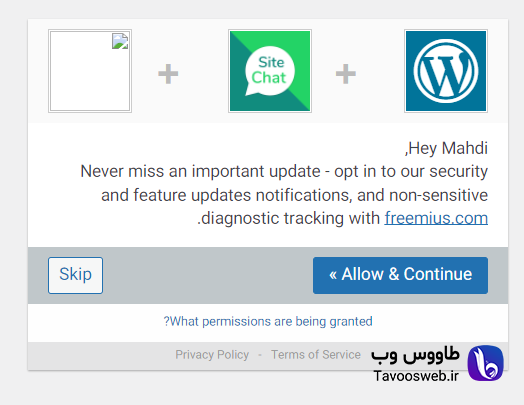Click the empty user avatar placeholder box
This screenshot has width=524, height=405.
[x=90, y=71]
